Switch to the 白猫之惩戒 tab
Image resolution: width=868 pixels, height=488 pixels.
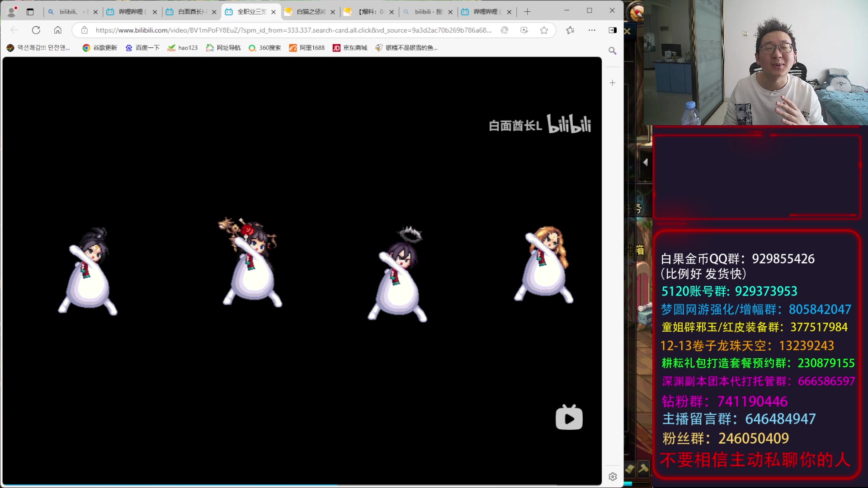310,12
